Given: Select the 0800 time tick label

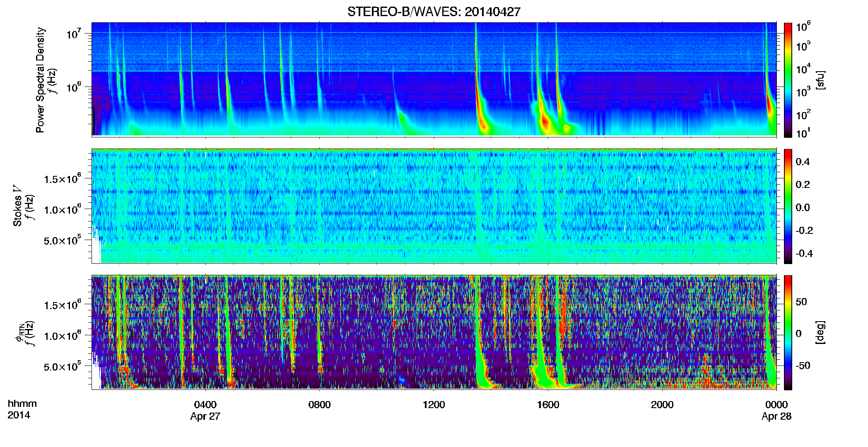Looking at the screenshot, I should (319, 404).
